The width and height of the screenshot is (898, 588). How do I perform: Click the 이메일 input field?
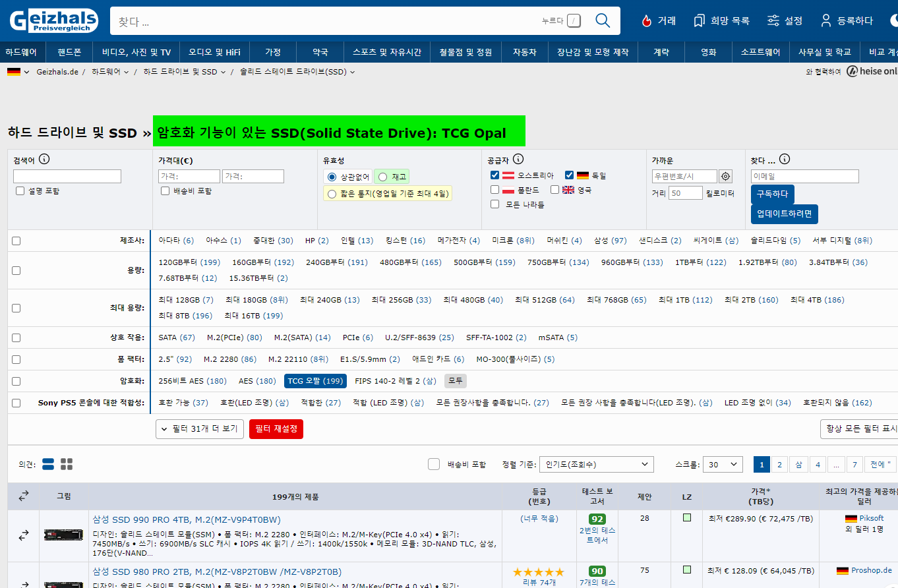coord(805,177)
